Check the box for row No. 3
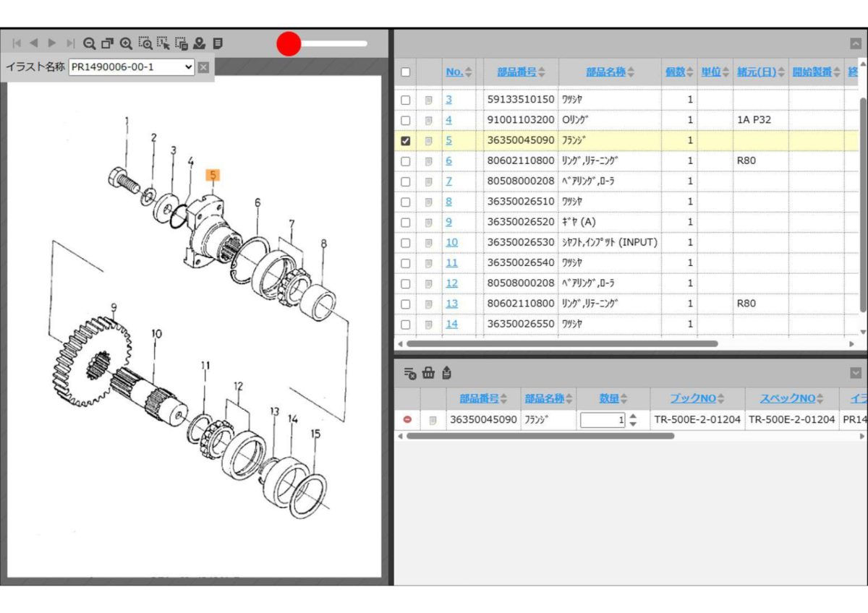The image size is (868, 613). 405,100
